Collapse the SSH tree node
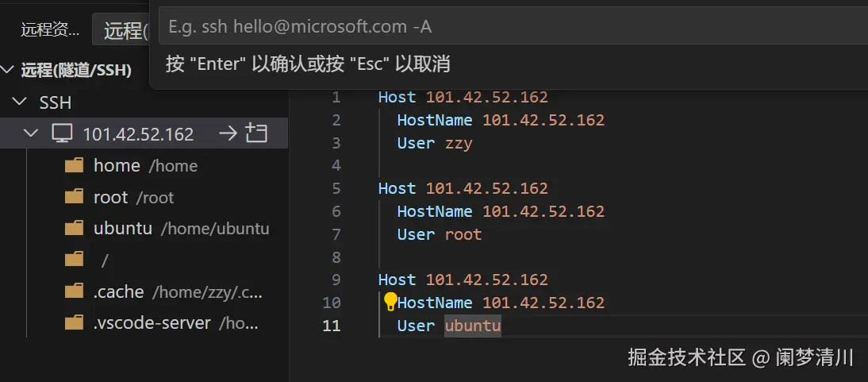This screenshot has width=868, height=382. 20,102
